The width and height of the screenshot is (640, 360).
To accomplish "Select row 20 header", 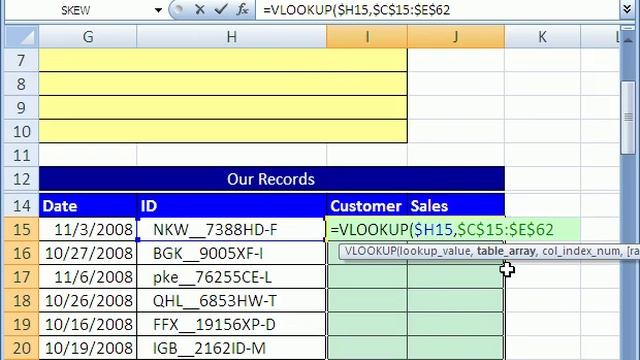I will point(22,348).
